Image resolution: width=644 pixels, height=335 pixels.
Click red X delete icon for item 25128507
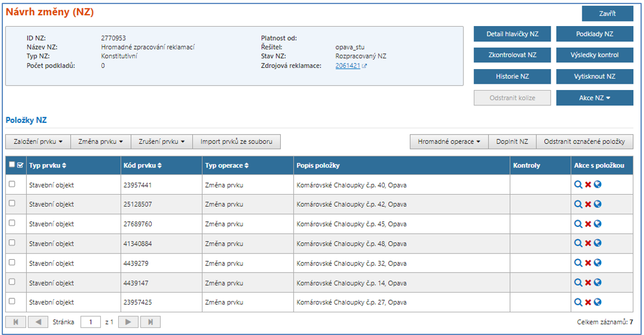[x=588, y=204]
